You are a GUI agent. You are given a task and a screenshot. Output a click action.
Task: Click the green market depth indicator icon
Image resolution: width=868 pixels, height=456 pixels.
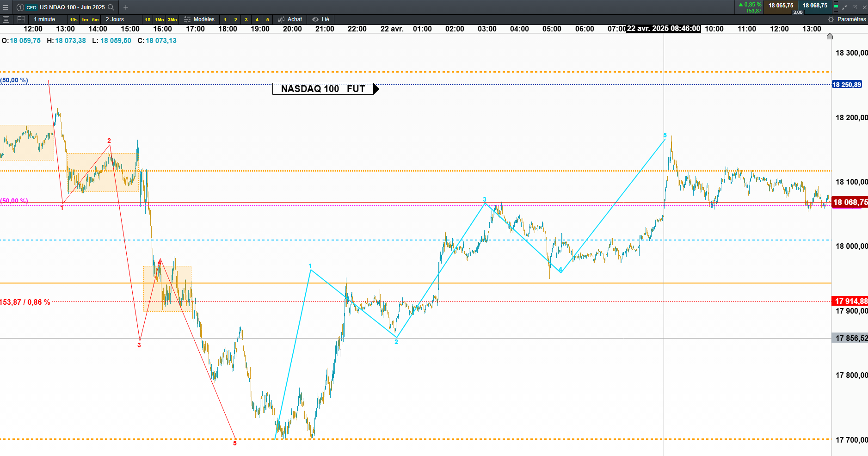click(836, 7)
